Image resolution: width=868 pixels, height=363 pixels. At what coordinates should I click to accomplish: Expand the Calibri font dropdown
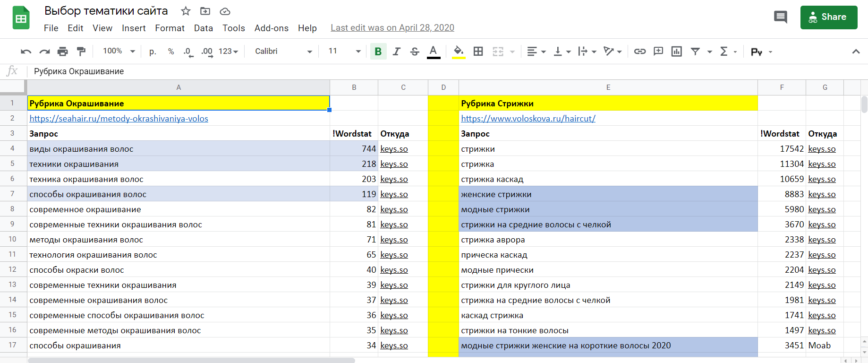(x=283, y=51)
